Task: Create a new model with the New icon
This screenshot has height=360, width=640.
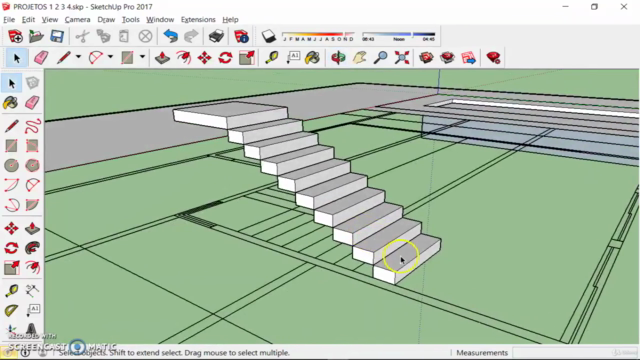Action: click(x=15, y=36)
